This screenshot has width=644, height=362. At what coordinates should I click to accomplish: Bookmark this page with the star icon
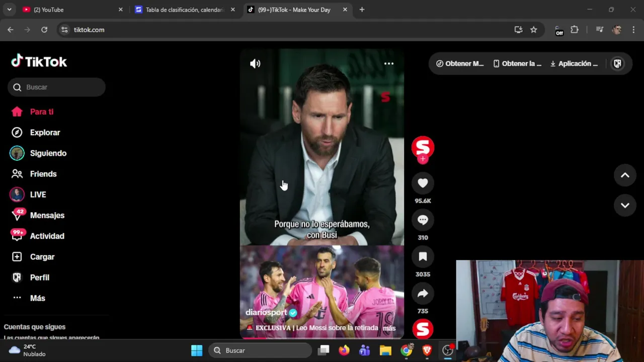(533, 30)
